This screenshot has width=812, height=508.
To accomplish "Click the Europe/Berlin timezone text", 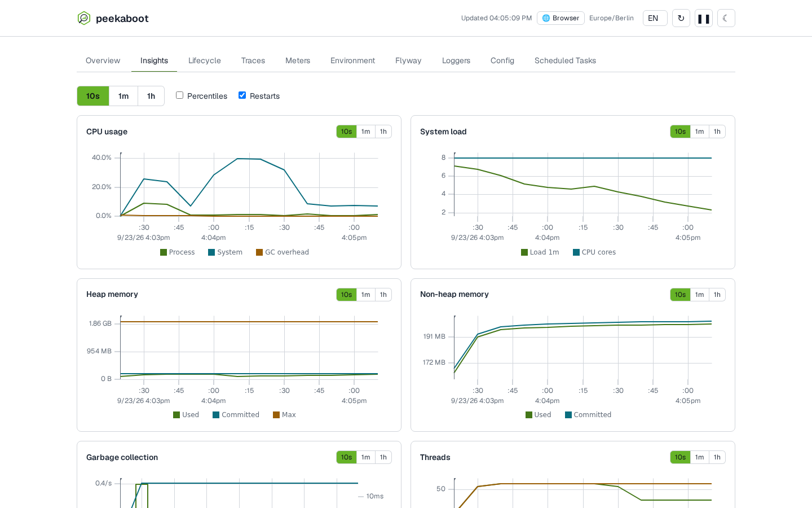I will click(x=611, y=18).
